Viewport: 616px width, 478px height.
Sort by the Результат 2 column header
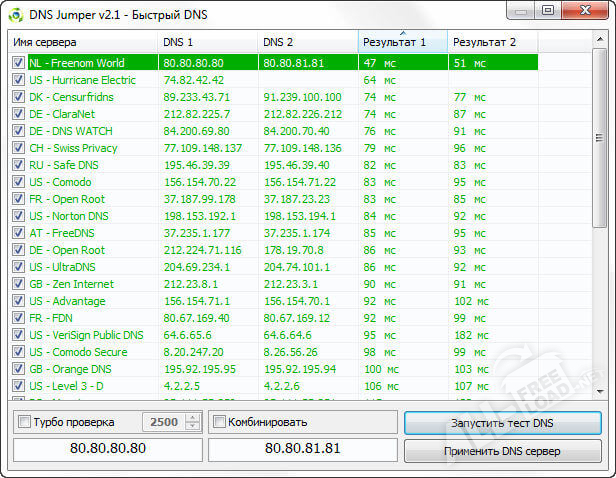point(492,42)
